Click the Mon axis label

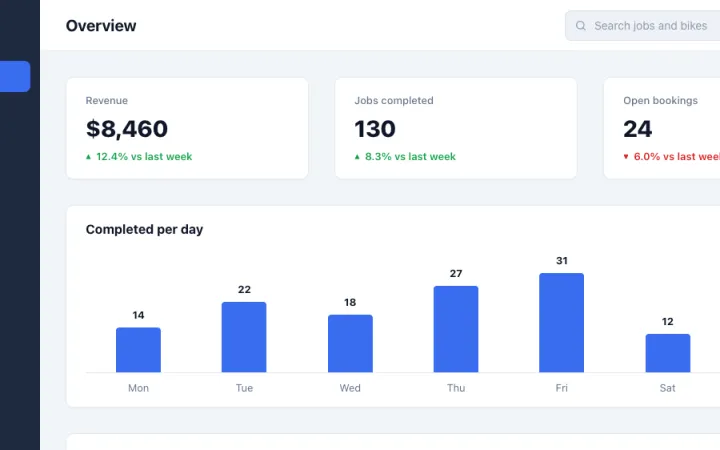(138, 388)
